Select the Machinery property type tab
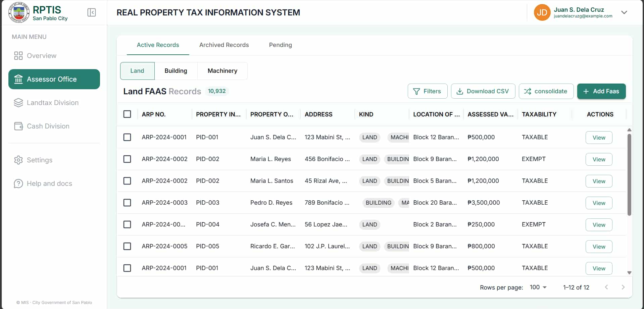 (x=222, y=71)
